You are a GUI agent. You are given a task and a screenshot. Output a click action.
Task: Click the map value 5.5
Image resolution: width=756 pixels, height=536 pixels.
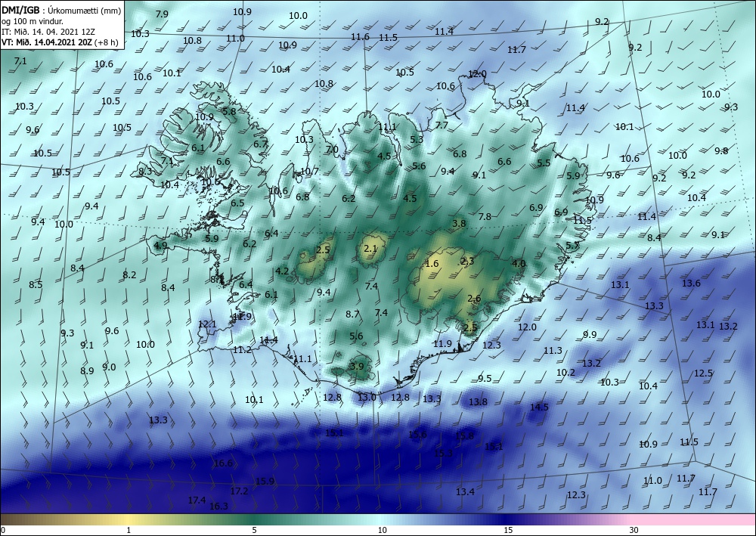(544, 163)
